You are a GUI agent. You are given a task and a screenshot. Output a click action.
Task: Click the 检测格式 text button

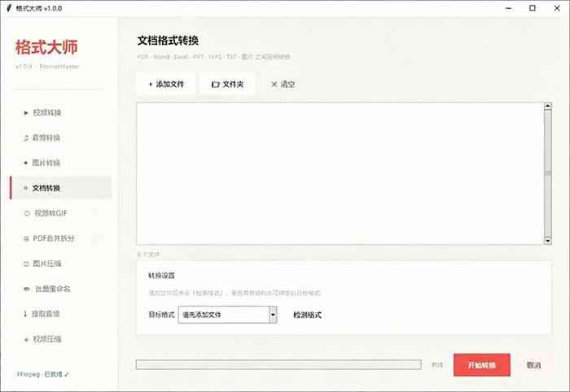point(307,315)
